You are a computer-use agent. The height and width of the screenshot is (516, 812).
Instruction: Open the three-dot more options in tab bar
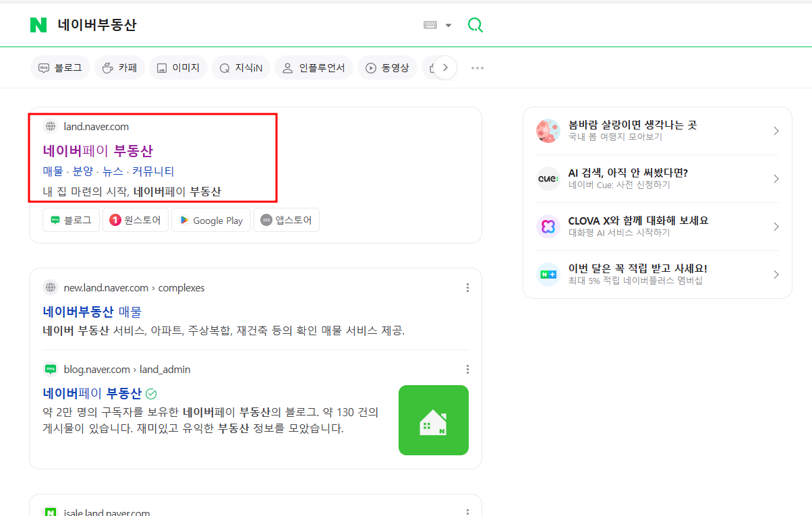tap(477, 67)
